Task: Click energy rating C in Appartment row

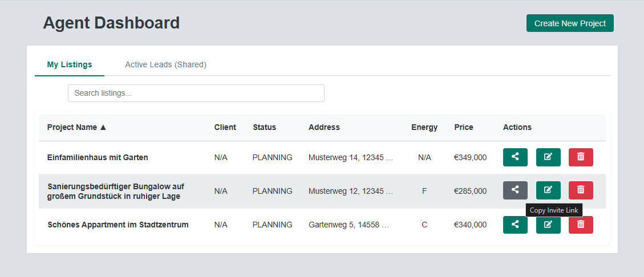Action: point(424,225)
